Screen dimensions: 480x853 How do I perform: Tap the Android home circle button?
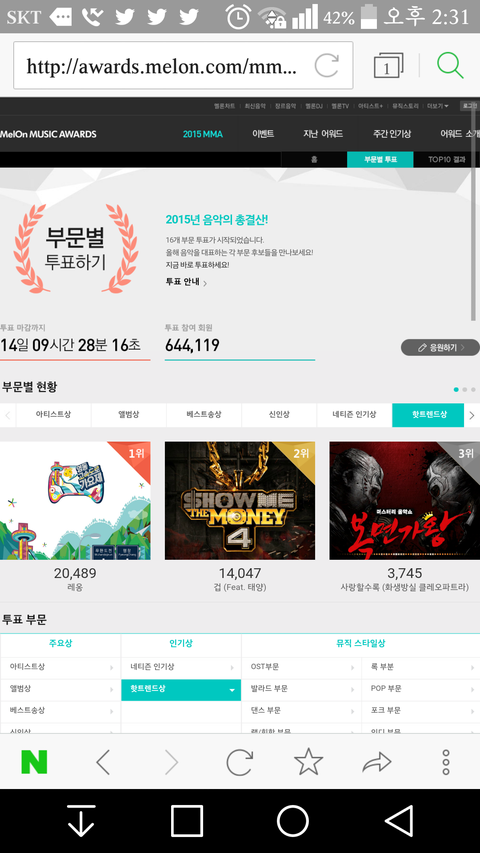[x=293, y=820]
